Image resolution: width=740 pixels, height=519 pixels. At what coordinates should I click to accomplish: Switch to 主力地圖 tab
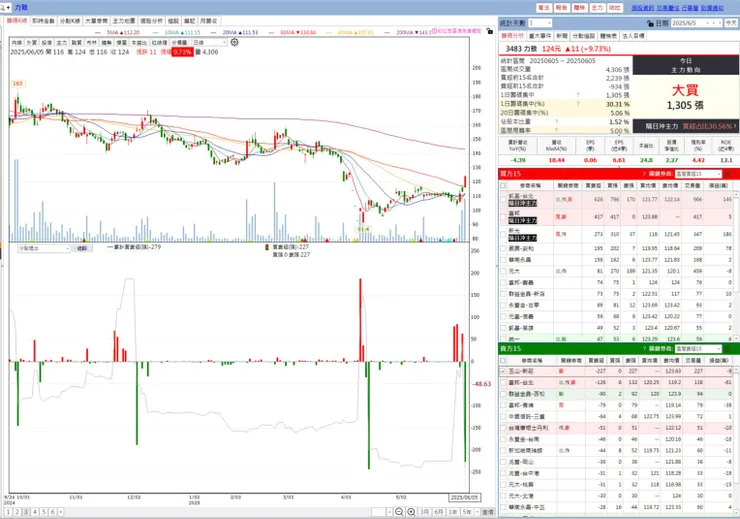tap(124, 21)
